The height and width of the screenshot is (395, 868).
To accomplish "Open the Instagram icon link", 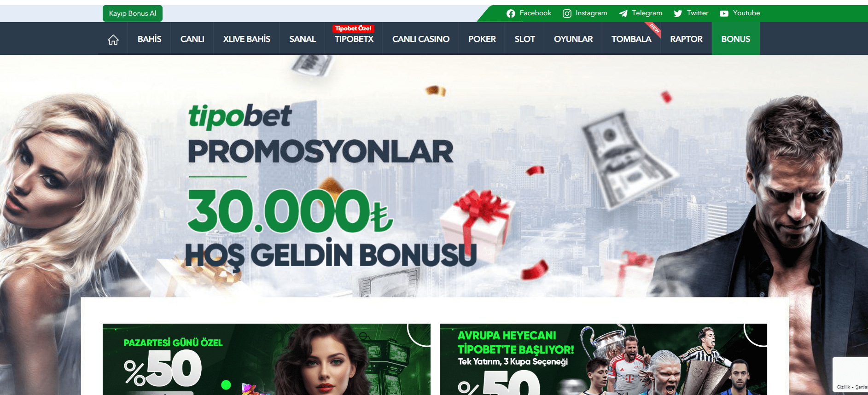I will click(x=567, y=13).
